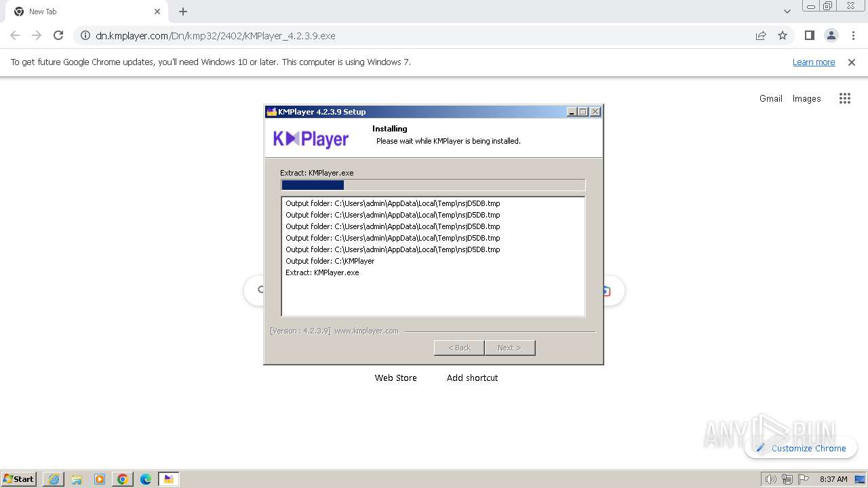Open Google apps grid

pyautogui.click(x=844, y=98)
